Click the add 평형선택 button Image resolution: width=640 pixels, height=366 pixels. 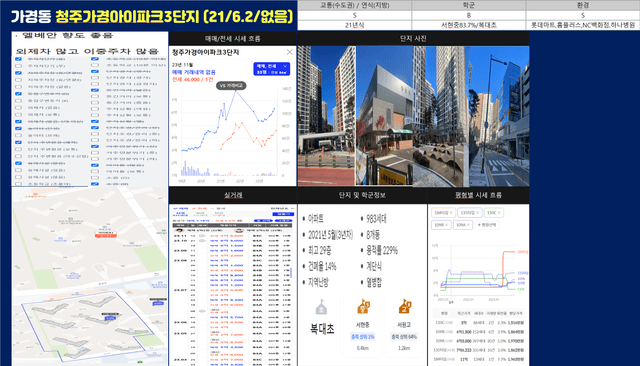pyautogui.click(x=487, y=225)
